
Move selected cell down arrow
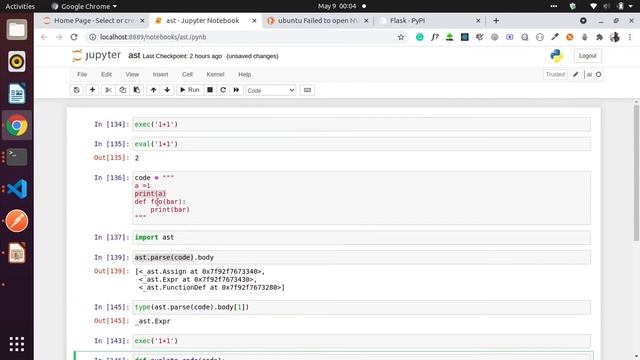(x=167, y=90)
